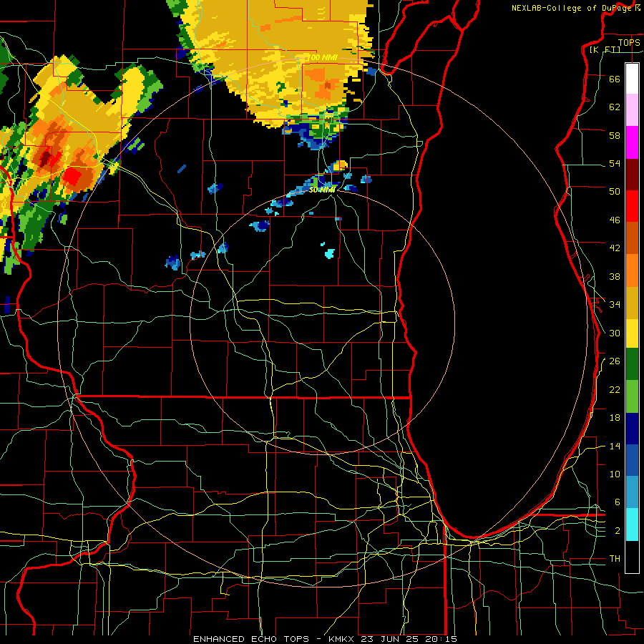
Task: Click the dark green legend swatch
Action: click(x=632, y=364)
